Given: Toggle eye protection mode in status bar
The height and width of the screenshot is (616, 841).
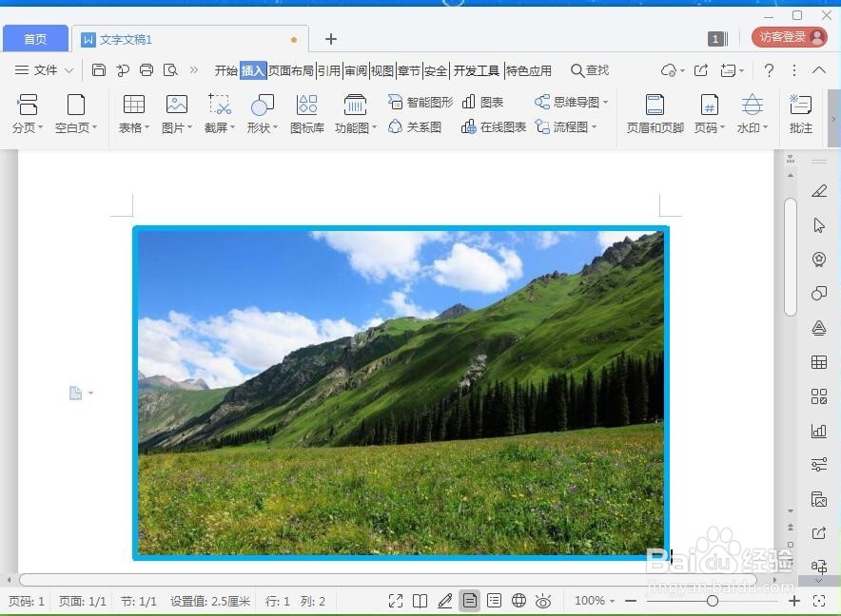Looking at the screenshot, I should [x=543, y=601].
